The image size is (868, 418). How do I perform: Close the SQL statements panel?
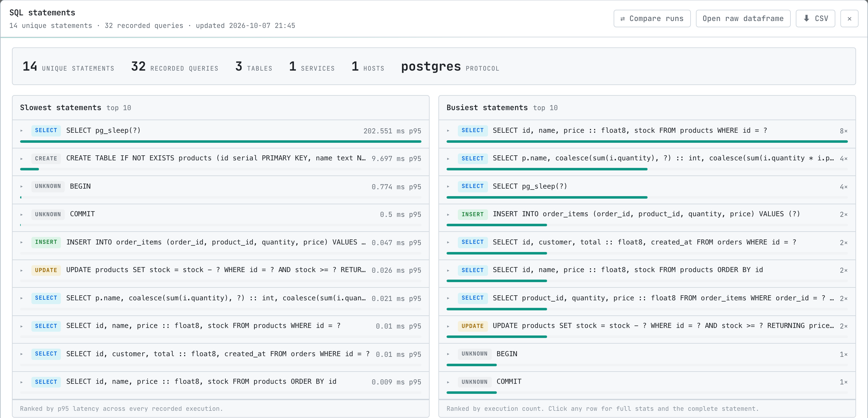(x=849, y=19)
